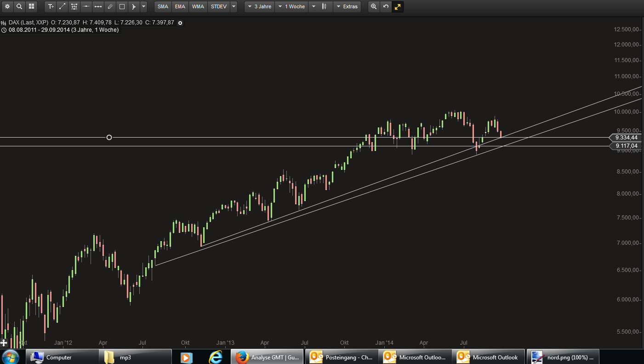Open the Windows Start orb
This screenshot has height=364, width=644.
click(x=10, y=357)
